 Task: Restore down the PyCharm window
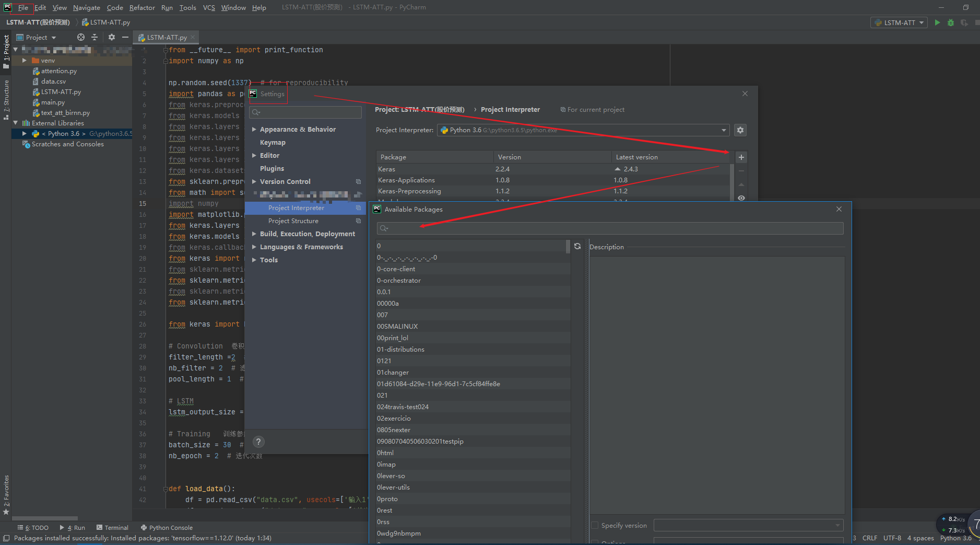(x=966, y=7)
